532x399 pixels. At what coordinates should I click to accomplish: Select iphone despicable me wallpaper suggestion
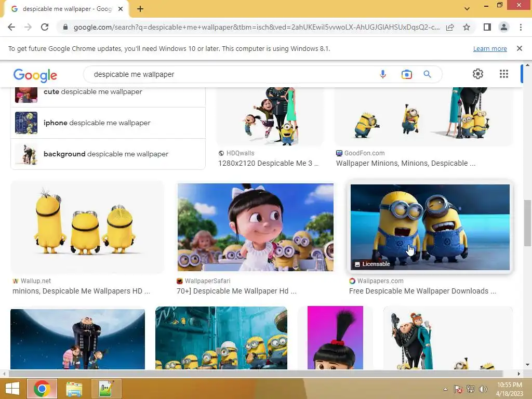108,123
